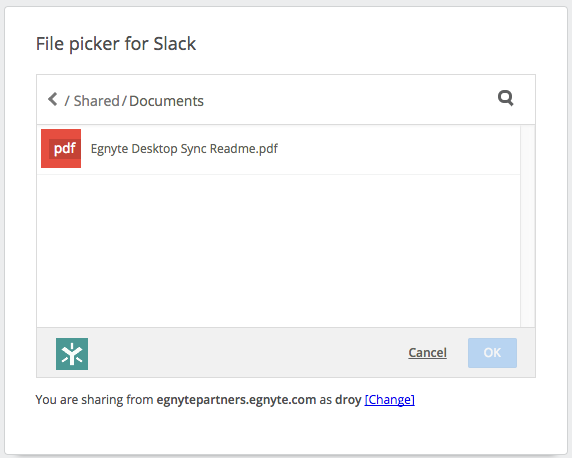Screen dimensions: 572x458
Task: Click the red pdf file type icon
Action: [x=61, y=149]
